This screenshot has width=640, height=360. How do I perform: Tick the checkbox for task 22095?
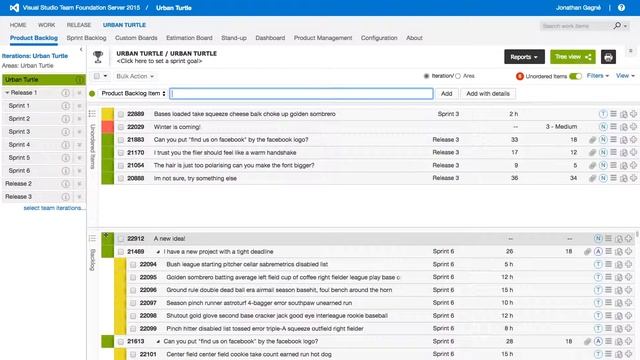pos(133,278)
